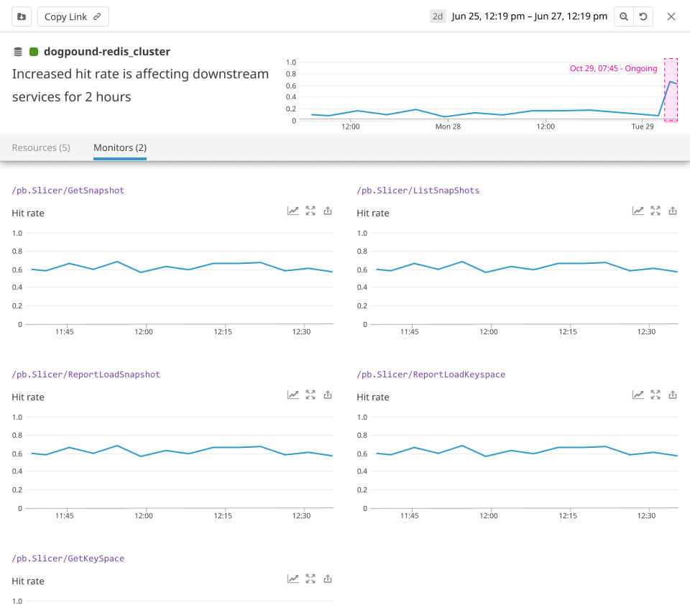The height and width of the screenshot is (616, 690).
Task: Click the line chart icon for GetSnapshot graph
Action: coord(293,211)
